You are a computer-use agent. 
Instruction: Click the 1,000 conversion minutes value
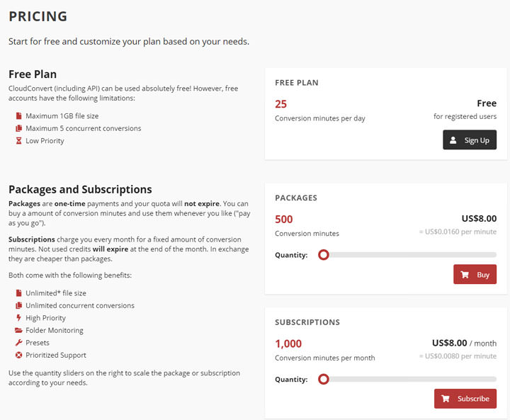tap(288, 344)
